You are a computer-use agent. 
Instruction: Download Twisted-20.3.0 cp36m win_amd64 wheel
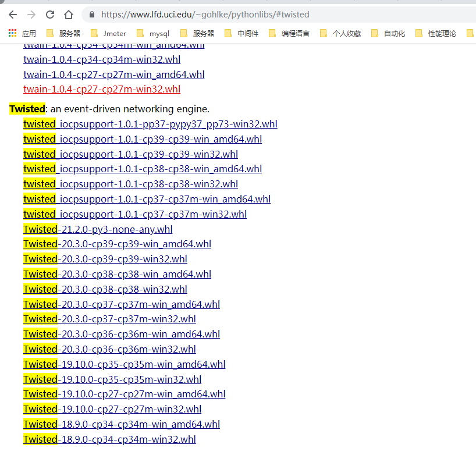pos(122,334)
